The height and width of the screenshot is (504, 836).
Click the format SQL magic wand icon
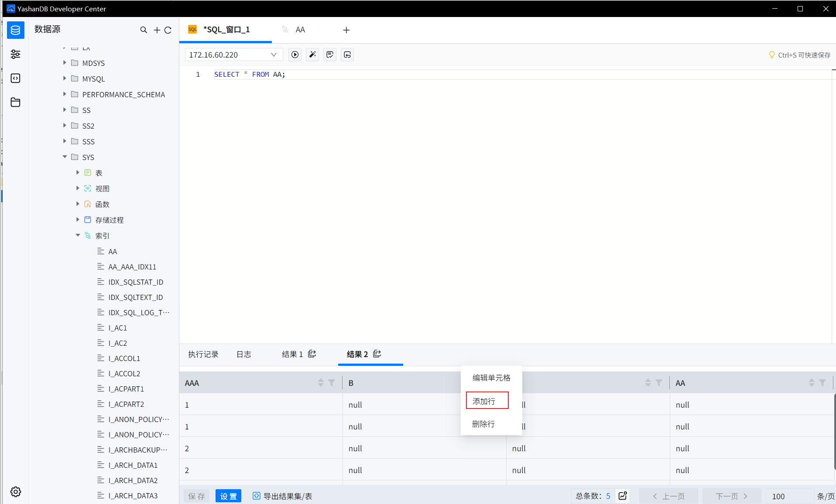point(312,54)
